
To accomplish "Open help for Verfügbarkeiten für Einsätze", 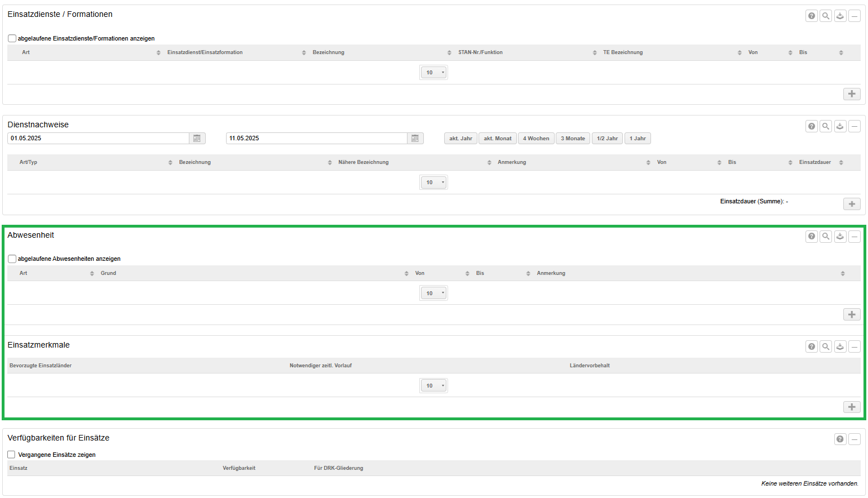I will tap(840, 439).
